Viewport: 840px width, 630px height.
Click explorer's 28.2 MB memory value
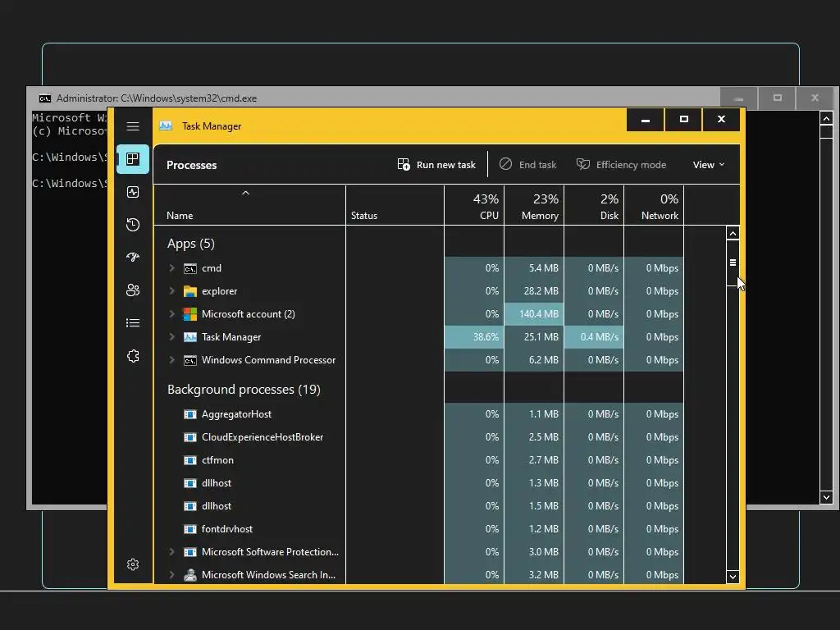(541, 291)
